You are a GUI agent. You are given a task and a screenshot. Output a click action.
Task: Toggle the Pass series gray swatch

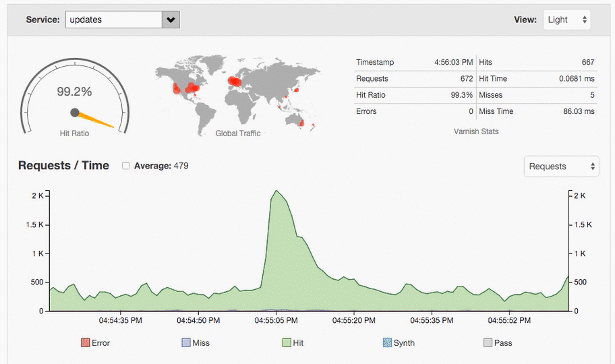(x=488, y=343)
